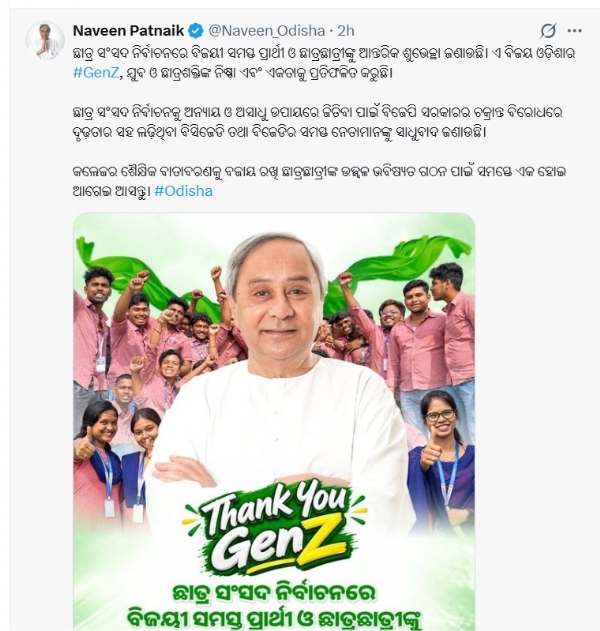This screenshot has width=600, height=631.
Task: Open the three-dot more options menu
Action: pos(574,31)
